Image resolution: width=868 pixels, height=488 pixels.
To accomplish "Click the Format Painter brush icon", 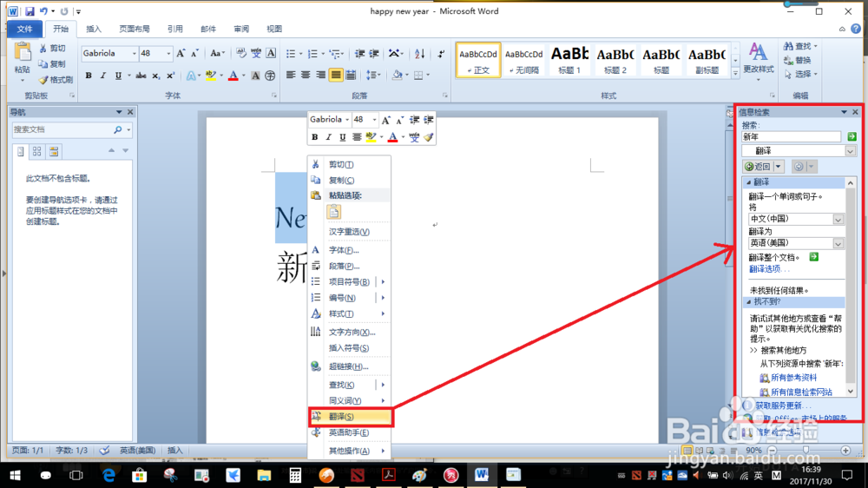I will click(43, 80).
